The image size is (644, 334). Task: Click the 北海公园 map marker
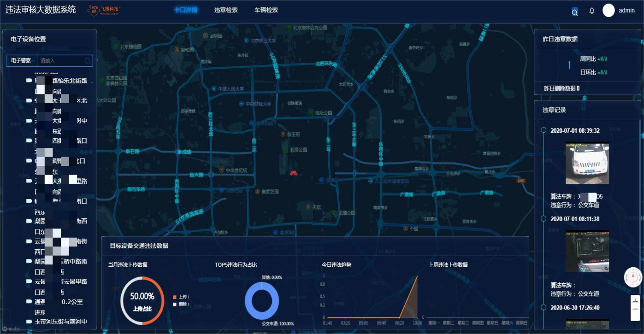coord(286,150)
